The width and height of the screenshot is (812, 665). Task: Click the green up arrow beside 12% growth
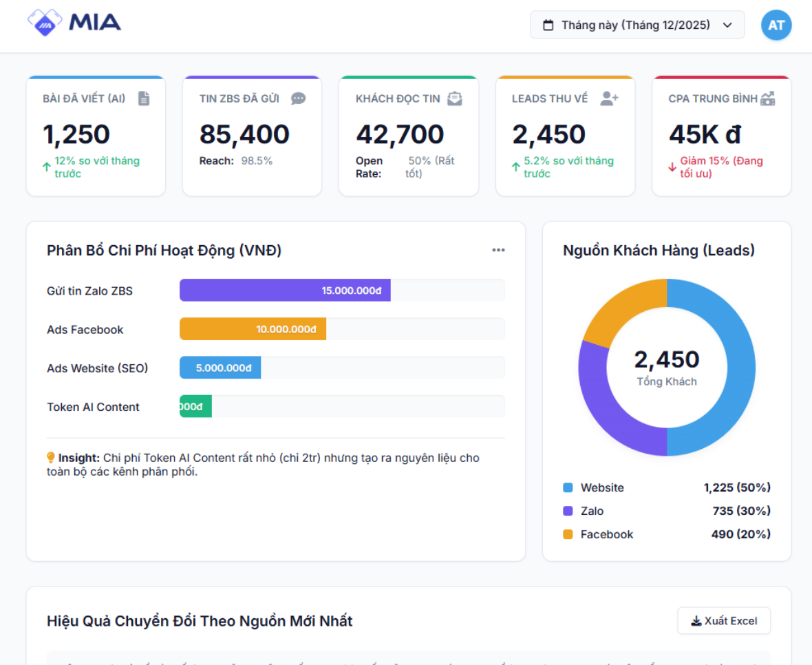47,167
